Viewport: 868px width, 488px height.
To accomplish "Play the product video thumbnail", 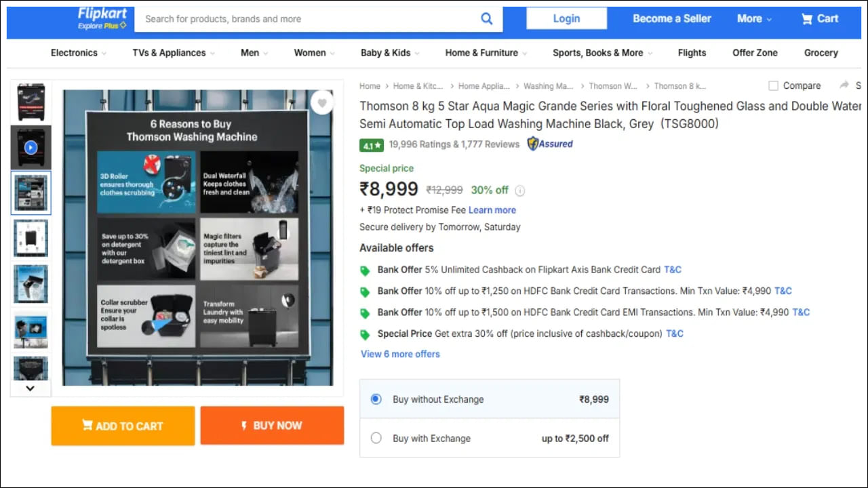I will tap(31, 147).
